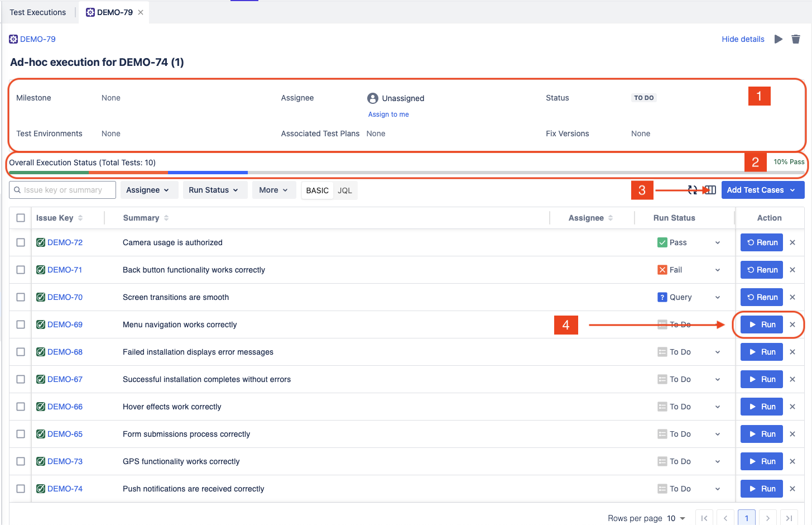This screenshot has width=812, height=525.
Task: Click sort arrows on Assignee column header
Action: click(x=611, y=218)
